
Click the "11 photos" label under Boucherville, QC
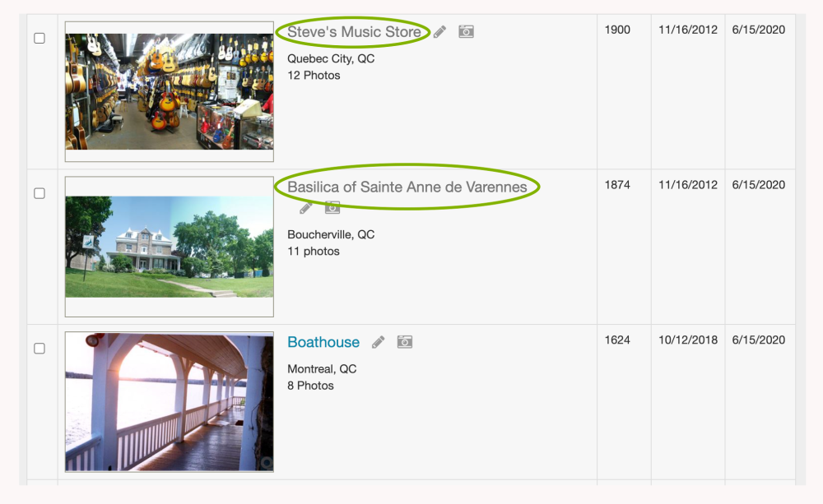[x=314, y=252]
